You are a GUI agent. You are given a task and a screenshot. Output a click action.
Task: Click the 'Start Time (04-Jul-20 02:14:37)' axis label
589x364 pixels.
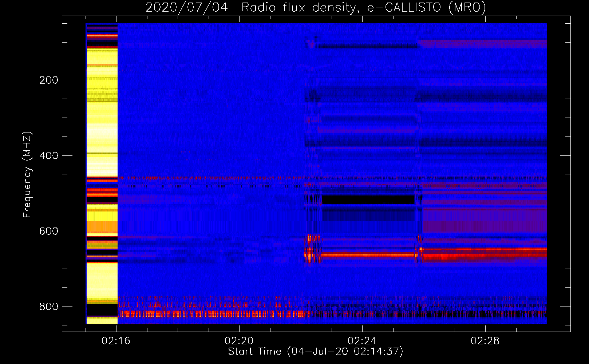click(x=316, y=352)
